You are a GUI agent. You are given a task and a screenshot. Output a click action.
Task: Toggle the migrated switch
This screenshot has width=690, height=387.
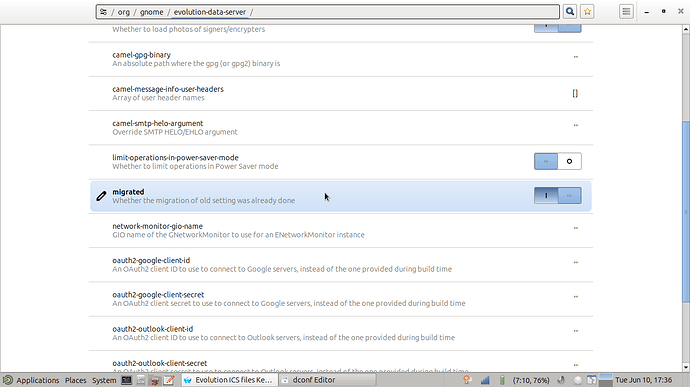pyautogui.click(x=558, y=195)
